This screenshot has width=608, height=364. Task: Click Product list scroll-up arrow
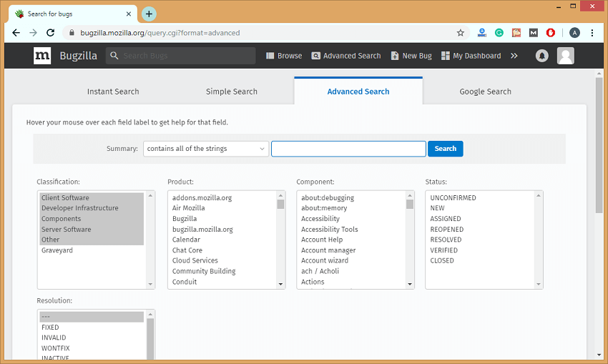point(280,195)
